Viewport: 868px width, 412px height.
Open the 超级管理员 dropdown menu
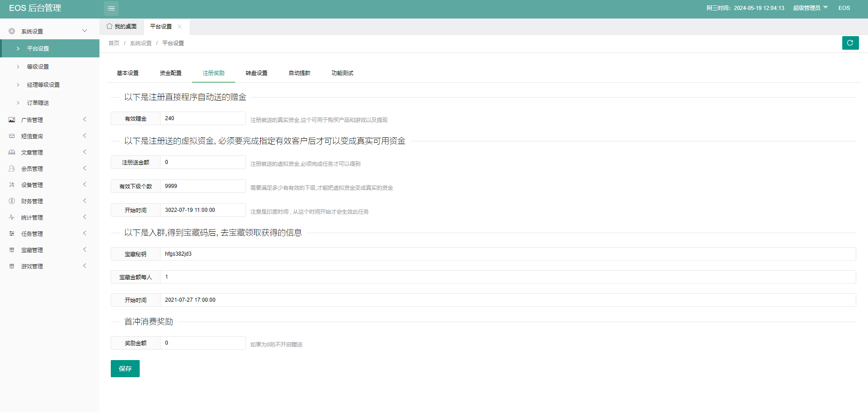coord(810,8)
